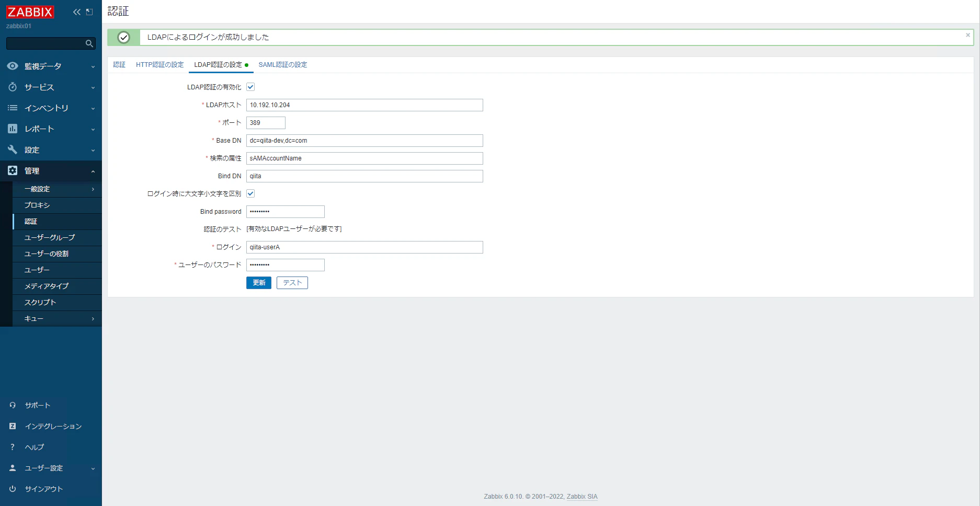
Task: Click 管理 gear icon
Action: 13,170
